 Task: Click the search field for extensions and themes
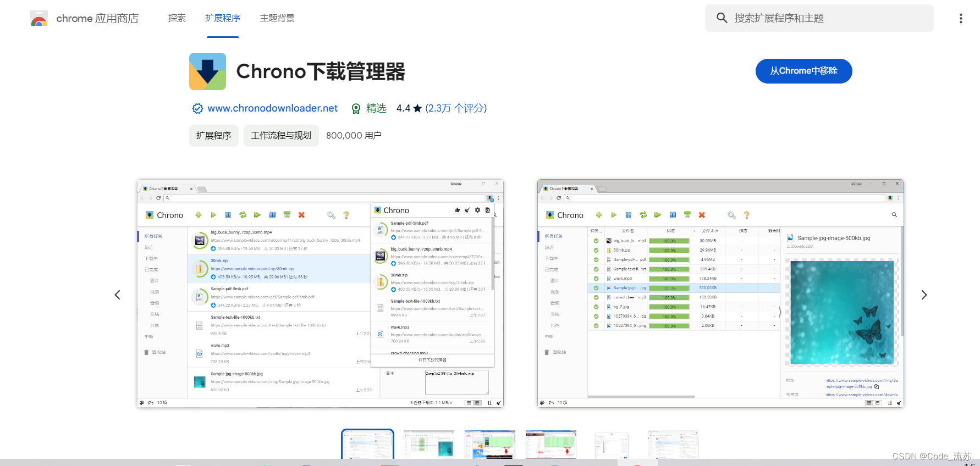coord(819,18)
